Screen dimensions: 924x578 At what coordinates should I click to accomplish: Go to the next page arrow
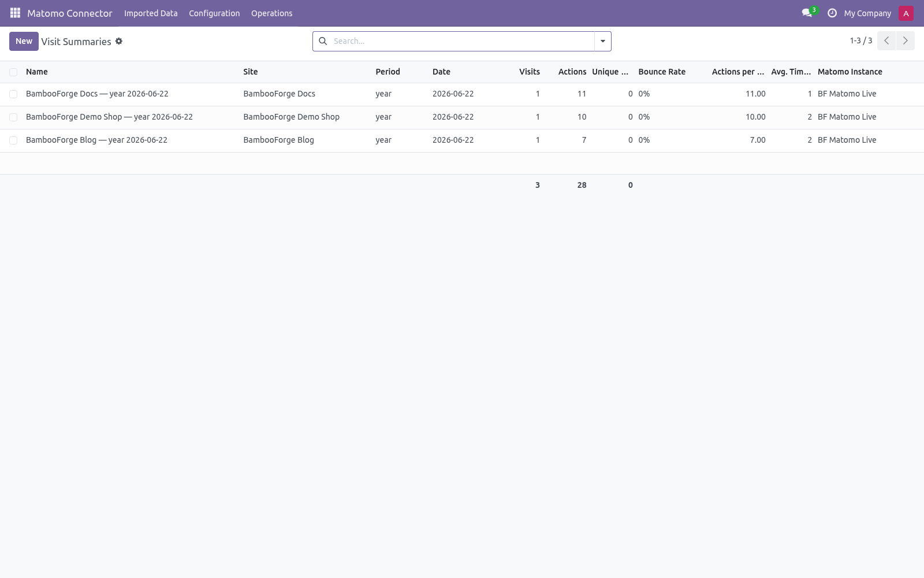tap(905, 40)
